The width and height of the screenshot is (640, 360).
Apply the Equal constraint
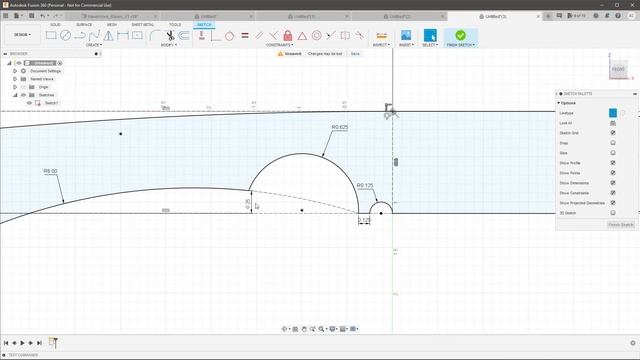[245, 36]
